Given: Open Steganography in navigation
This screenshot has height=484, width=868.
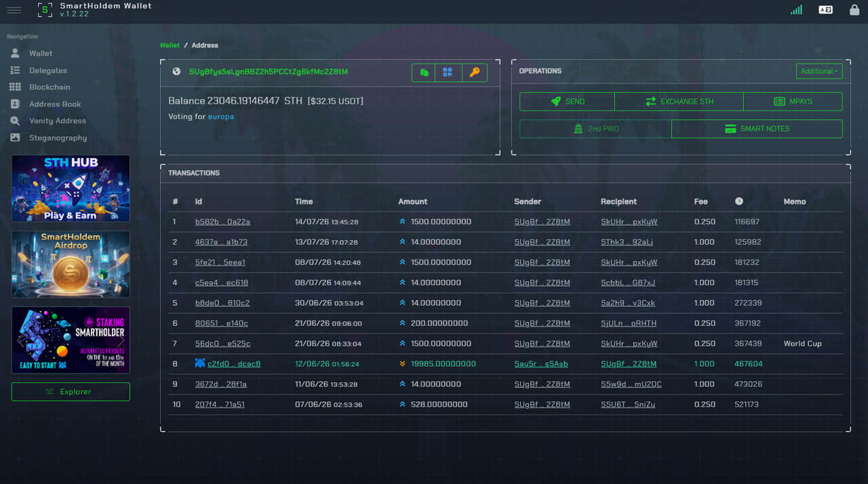Looking at the screenshot, I should click(x=58, y=138).
